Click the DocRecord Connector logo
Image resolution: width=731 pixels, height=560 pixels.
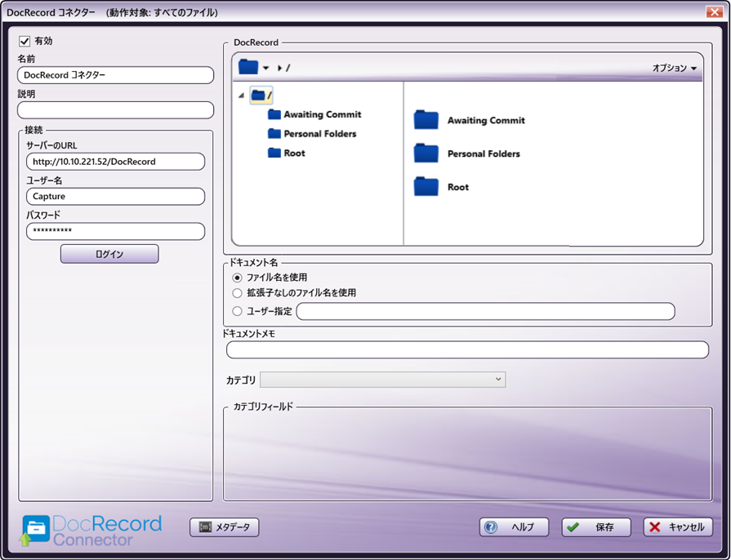91,530
